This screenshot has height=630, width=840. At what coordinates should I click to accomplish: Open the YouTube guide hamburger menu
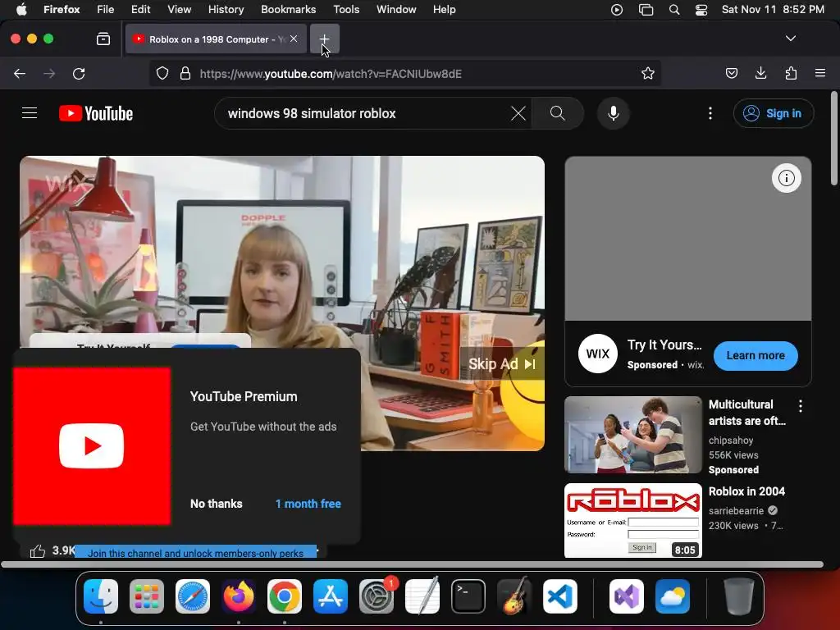click(x=30, y=113)
